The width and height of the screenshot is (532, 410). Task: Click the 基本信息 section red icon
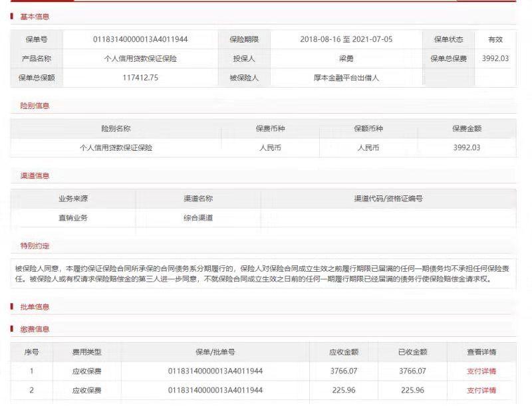coord(13,17)
